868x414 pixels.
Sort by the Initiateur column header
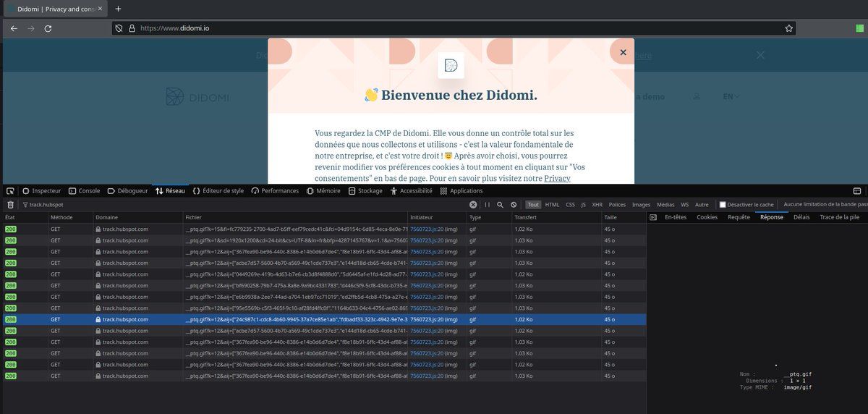point(438,217)
